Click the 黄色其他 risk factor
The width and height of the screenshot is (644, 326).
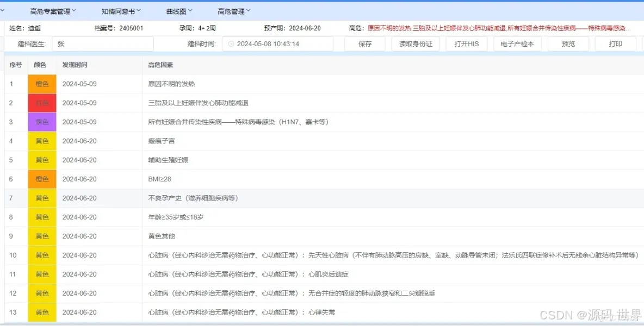[x=162, y=236]
